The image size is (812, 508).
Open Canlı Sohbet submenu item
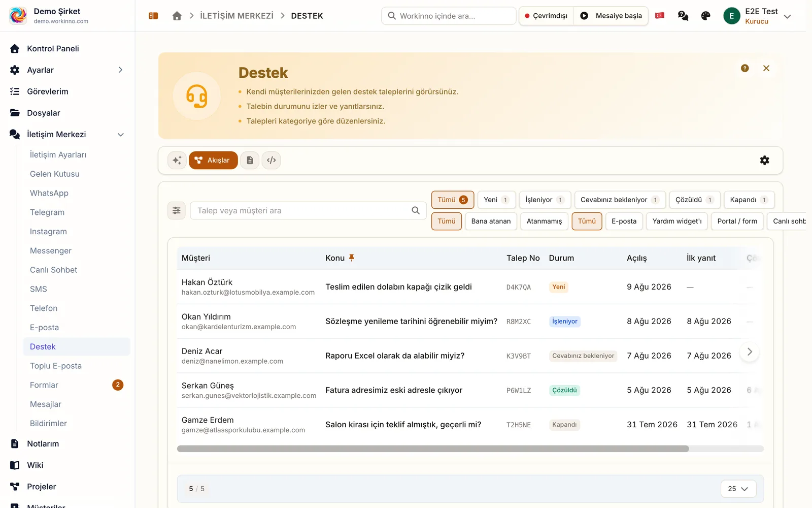tap(54, 270)
